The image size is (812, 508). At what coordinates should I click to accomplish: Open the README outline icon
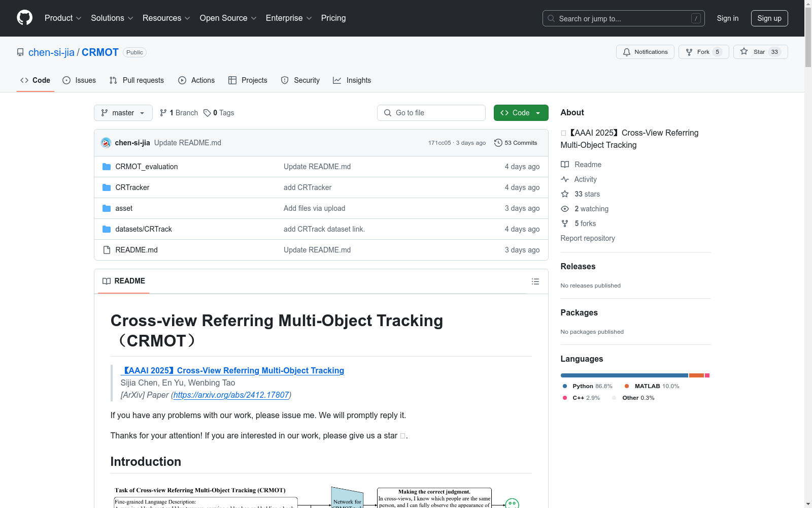(535, 281)
